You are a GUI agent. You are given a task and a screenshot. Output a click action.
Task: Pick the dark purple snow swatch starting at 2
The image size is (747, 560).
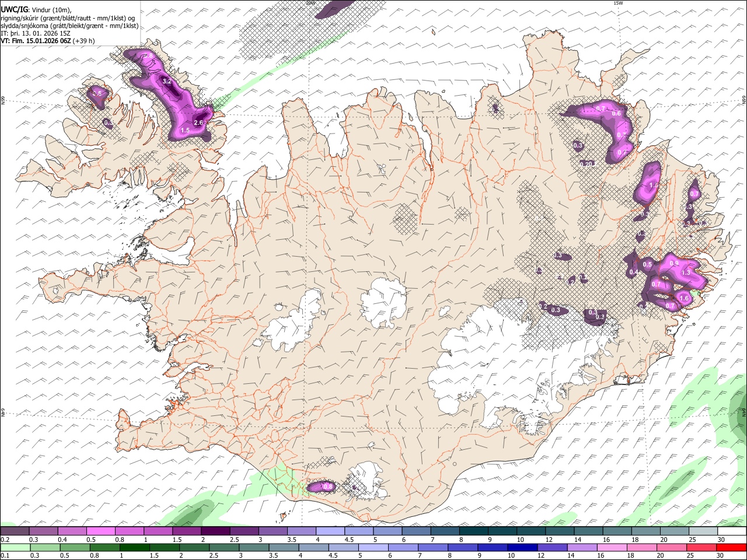coord(215,531)
